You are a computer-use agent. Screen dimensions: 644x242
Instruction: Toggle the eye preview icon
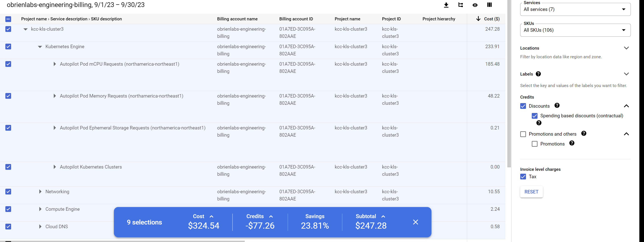coord(475,5)
